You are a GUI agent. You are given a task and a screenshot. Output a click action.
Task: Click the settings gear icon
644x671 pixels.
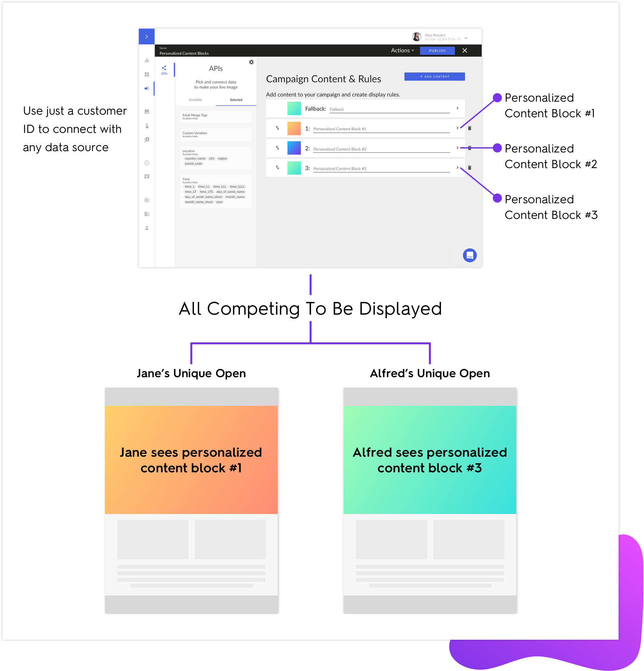click(x=251, y=62)
